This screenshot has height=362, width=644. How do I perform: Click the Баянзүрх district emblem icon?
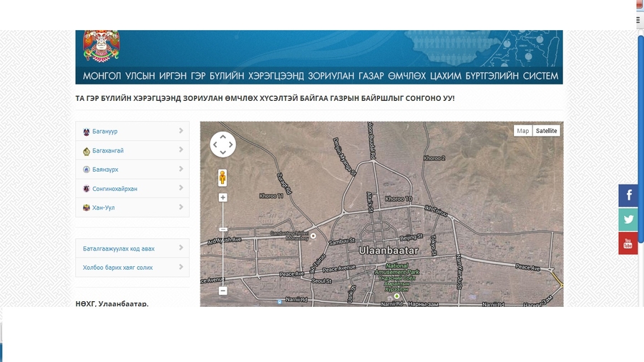(x=87, y=170)
